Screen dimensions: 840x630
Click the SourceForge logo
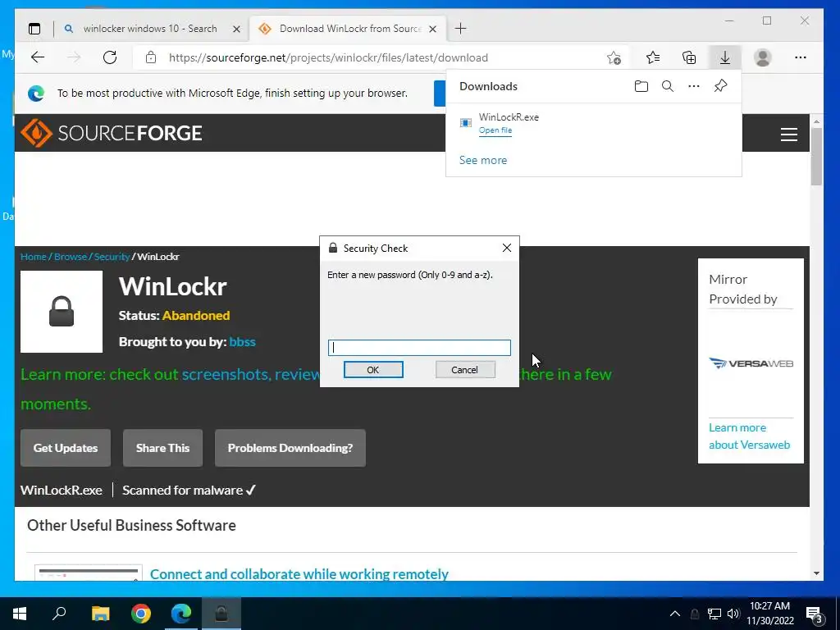click(112, 133)
